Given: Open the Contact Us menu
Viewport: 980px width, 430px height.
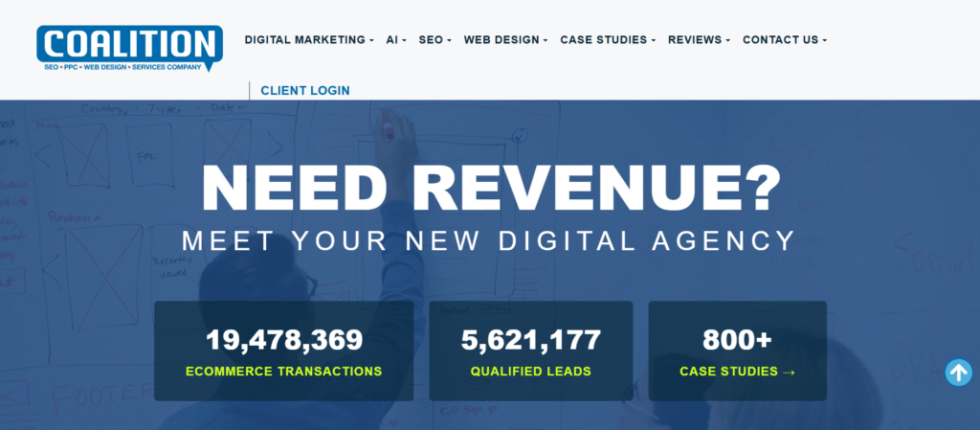Looking at the screenshot, I should coord(784,40).
